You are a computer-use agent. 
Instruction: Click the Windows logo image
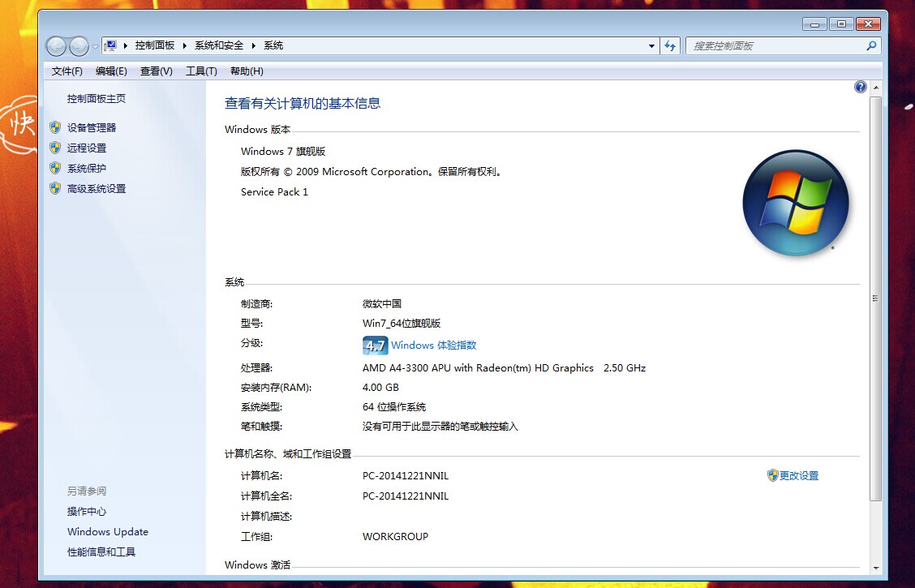point(796,203)
